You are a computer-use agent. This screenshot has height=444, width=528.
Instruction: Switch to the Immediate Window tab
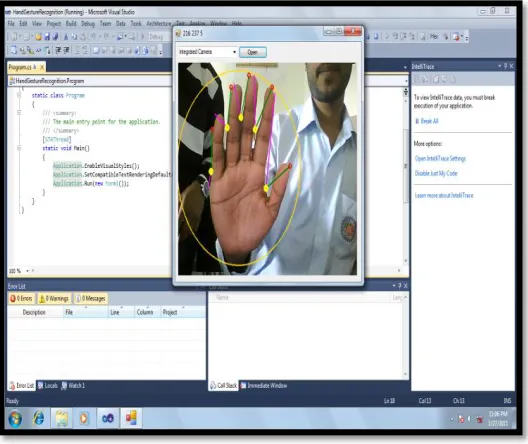264,385
